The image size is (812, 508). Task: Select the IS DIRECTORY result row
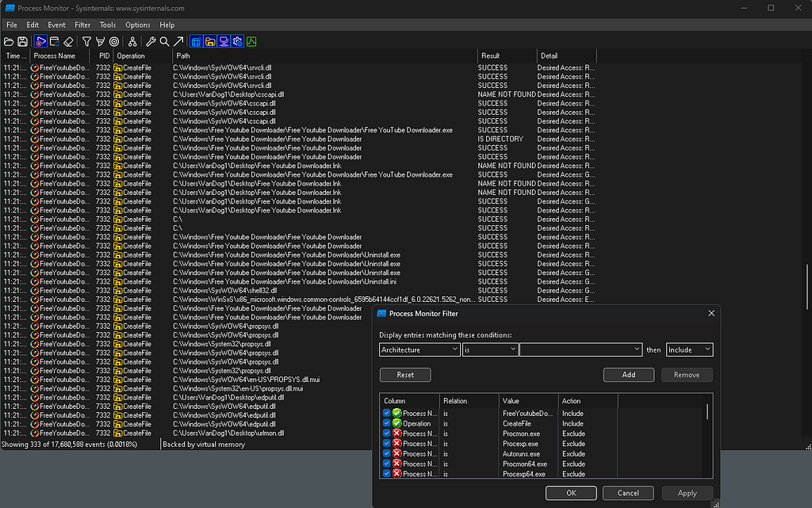pos(299,139)
